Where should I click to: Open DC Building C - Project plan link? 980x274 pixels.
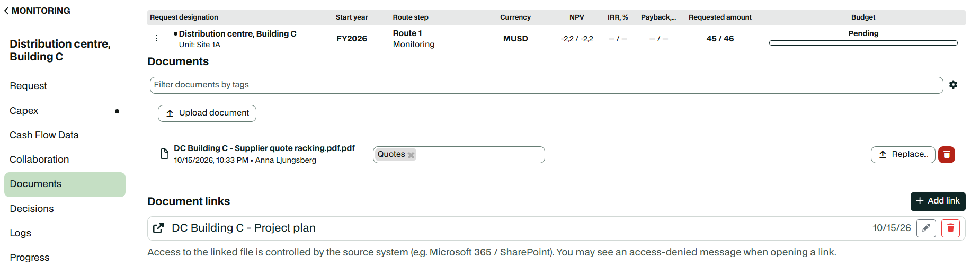(244, 228)
